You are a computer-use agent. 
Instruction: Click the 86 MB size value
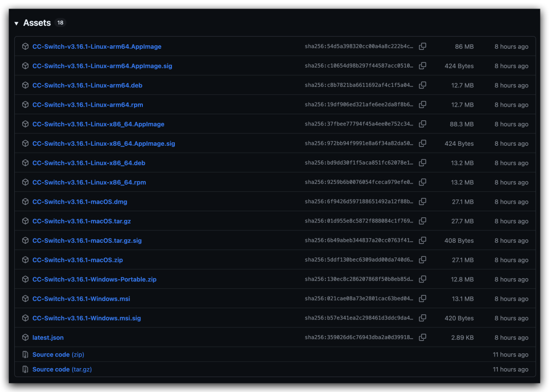click(x=464, y=47)
